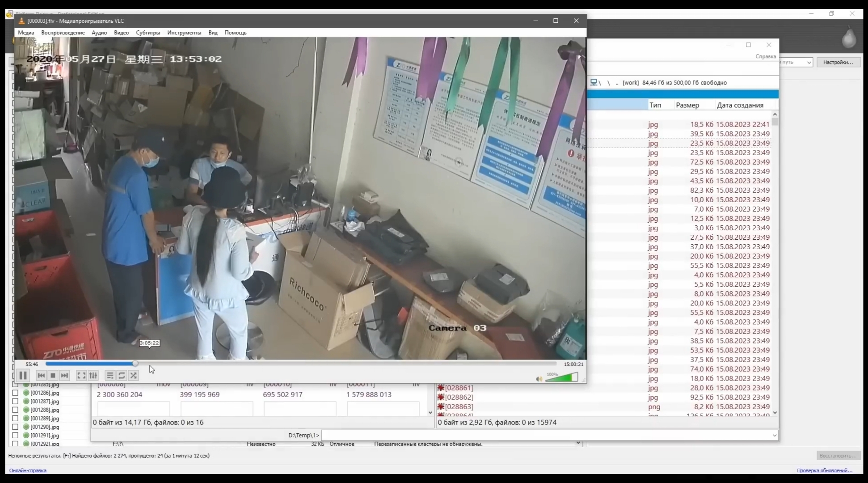Expand the D:\Temp\1 path dropdown

pos(774,435)
